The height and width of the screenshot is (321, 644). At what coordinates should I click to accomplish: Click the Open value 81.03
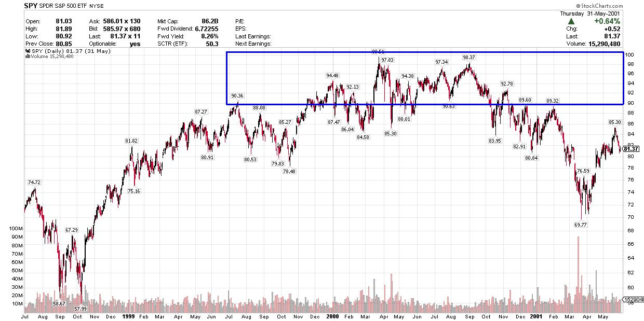pos(65,21)
